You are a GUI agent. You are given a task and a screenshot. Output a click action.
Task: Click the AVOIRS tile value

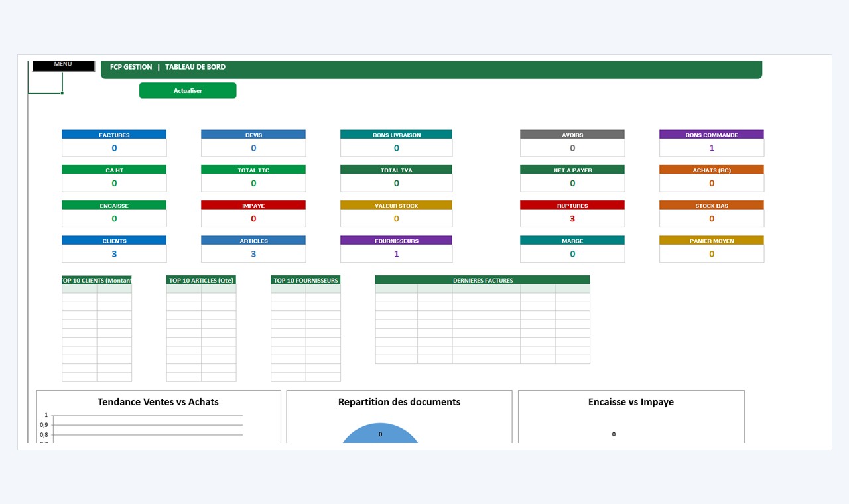[572, 148]
